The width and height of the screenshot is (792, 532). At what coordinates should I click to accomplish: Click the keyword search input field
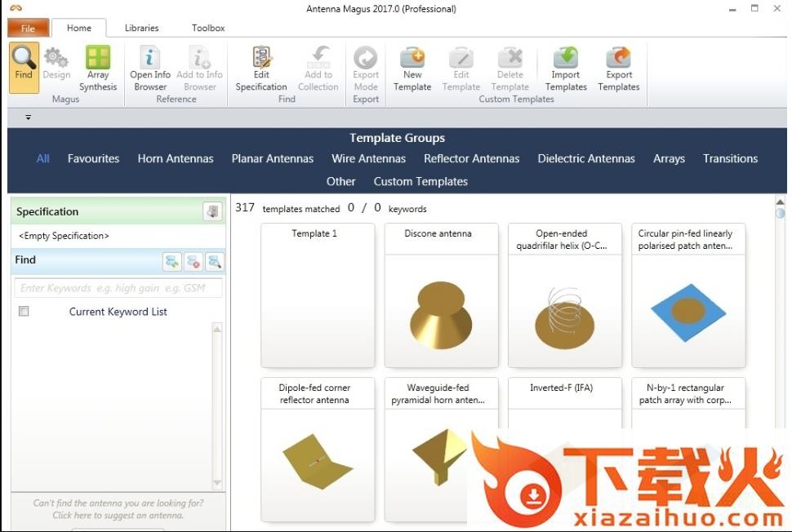[118, 288]
